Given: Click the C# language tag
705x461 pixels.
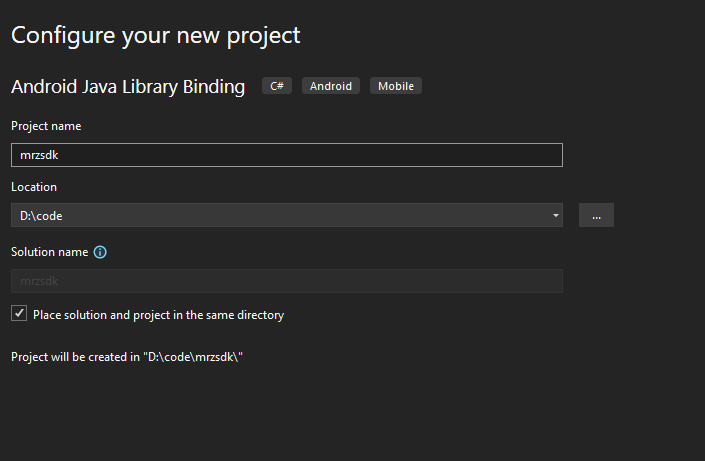Looking at the screenshot, I should pyautogui.click(x=277, y=86).
